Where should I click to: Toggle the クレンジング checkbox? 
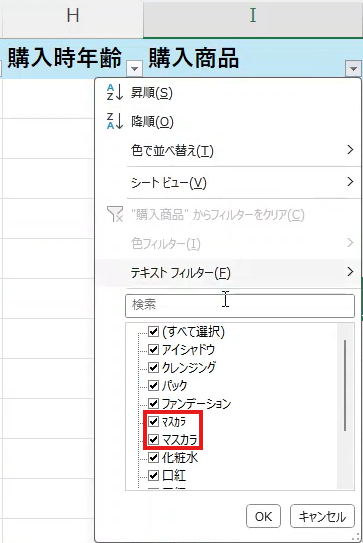point(153,367)
